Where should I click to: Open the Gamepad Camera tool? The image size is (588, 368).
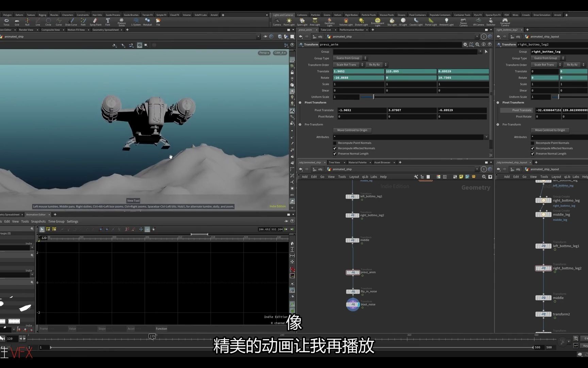click(x=505, y=22)
